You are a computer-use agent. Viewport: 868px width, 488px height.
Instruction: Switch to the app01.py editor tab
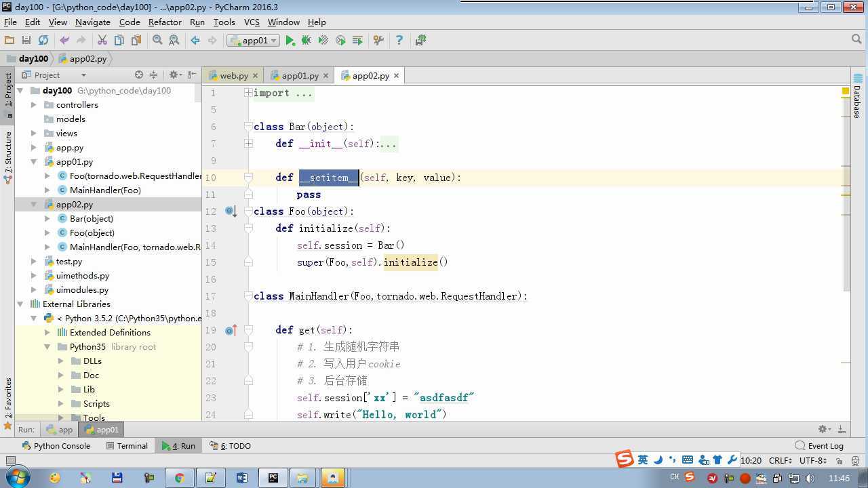(x=300, y=76)
